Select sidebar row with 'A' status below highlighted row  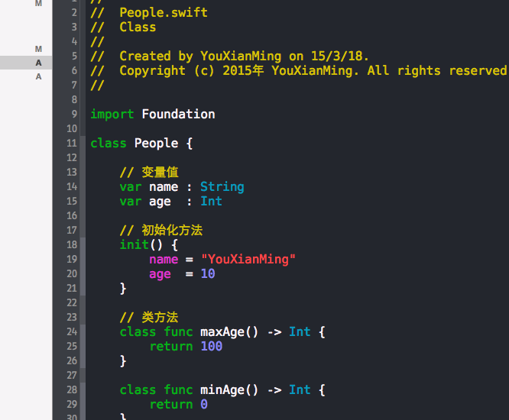coord(26,76)
